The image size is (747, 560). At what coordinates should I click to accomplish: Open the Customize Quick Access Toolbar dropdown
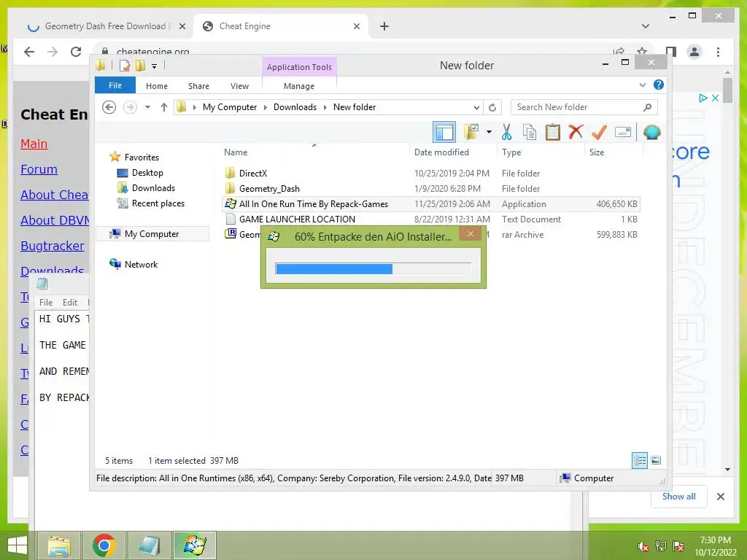(x=155, y=66)
